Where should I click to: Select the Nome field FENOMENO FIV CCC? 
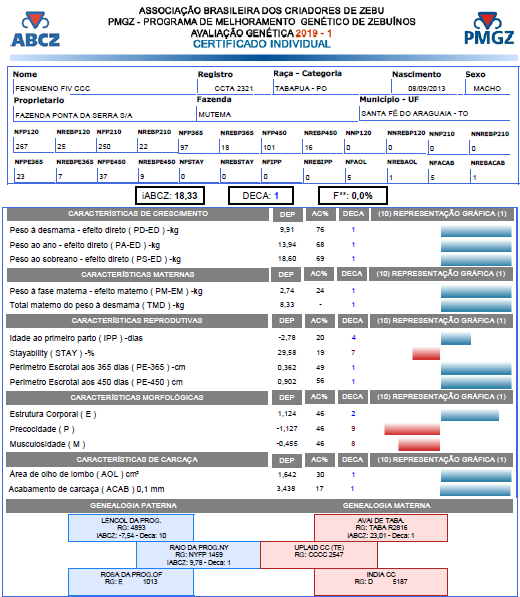tap(105, 88)
